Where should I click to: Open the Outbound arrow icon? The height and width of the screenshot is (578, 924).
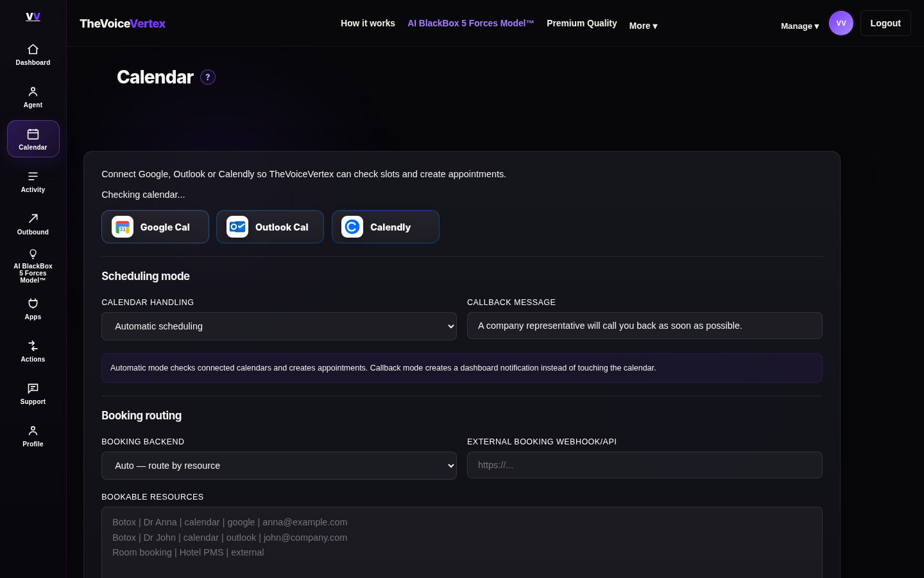(x=33, y=219)
